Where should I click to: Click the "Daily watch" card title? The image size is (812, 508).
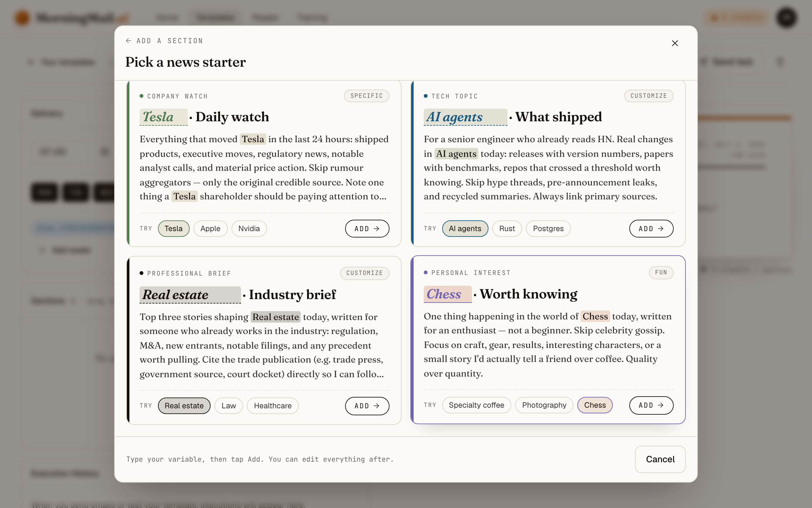click(x=232, y=117)
